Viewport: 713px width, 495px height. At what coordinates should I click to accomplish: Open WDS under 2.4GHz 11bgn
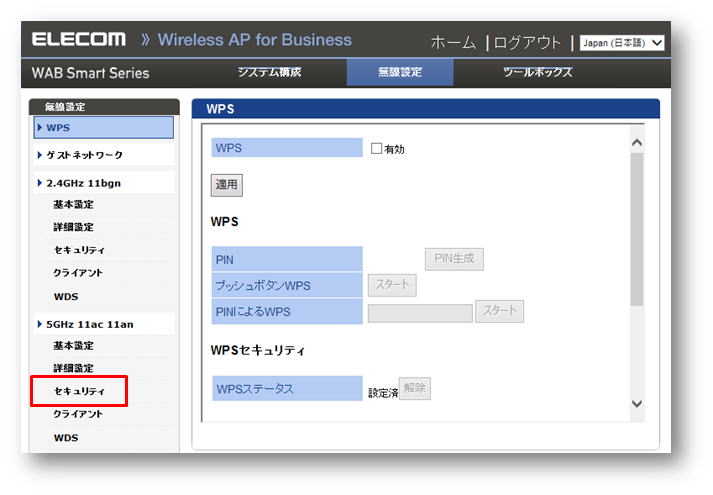66,297
